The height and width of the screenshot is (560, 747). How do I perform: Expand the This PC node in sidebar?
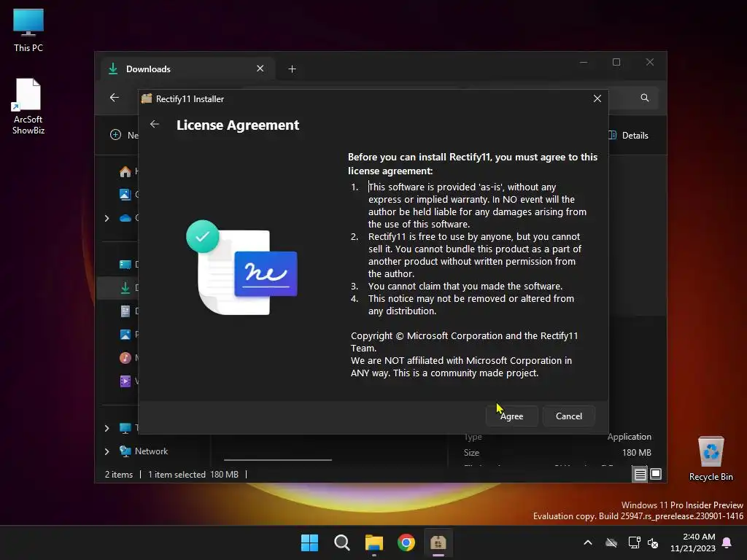(107, 428)
